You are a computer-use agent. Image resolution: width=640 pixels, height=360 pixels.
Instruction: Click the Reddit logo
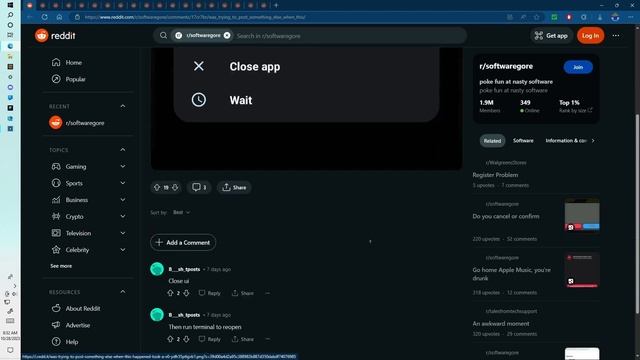click(x=55, y=36)
